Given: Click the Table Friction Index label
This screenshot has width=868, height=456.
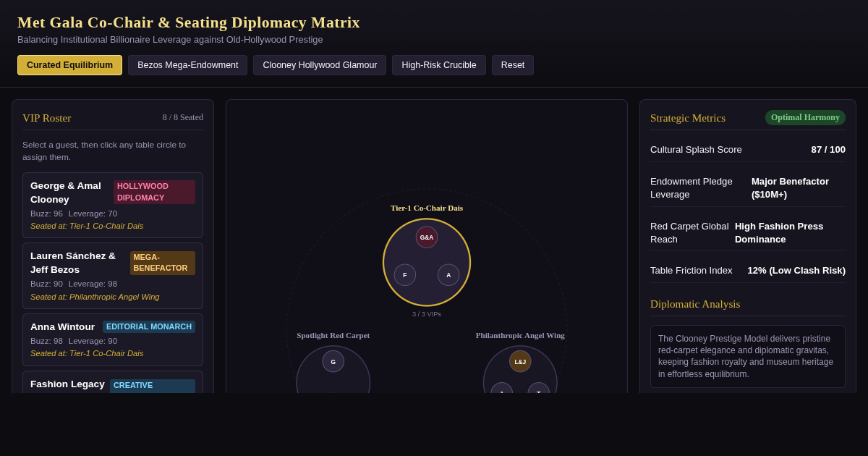Looking at the screenshot, I should [692, 271].
